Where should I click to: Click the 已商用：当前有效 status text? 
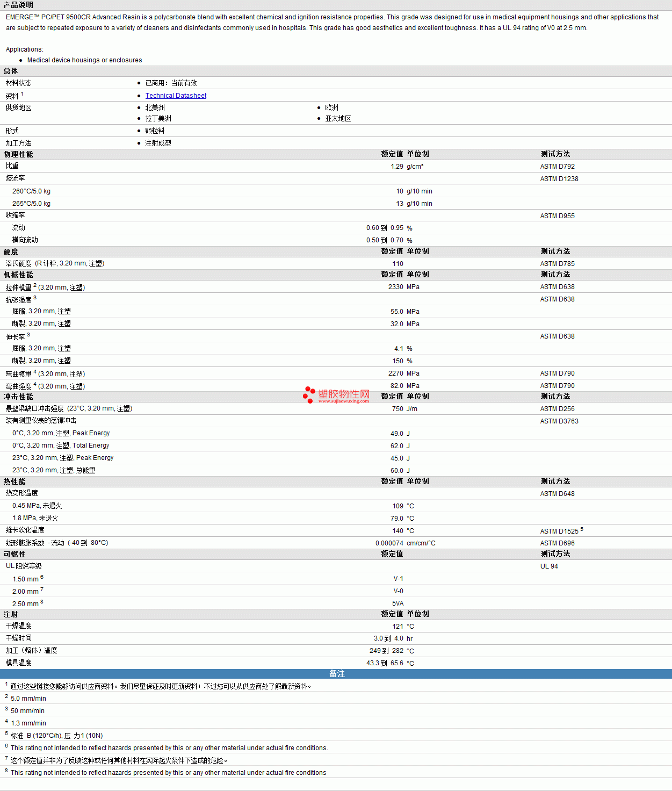tap(171, 83)
